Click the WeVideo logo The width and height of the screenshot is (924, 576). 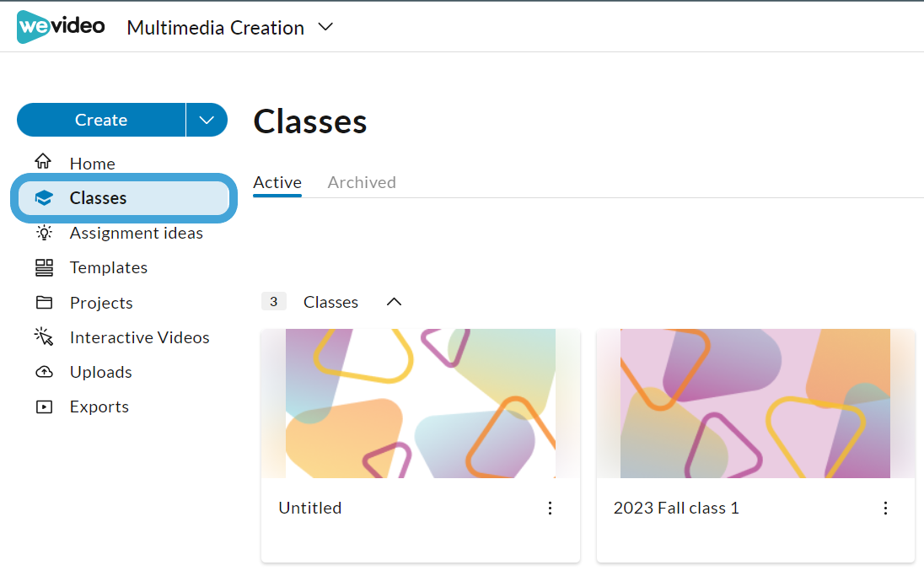coord(61,26)
